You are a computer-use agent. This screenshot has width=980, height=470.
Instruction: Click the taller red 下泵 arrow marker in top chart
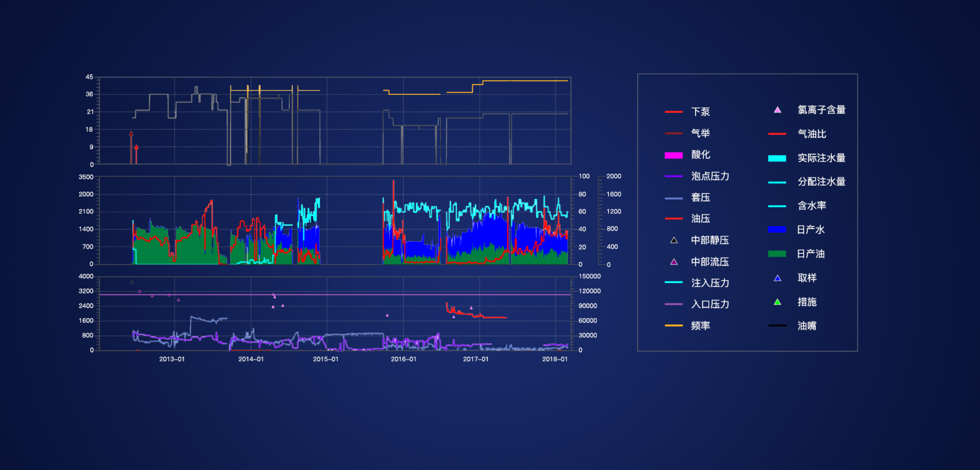pos(131,147)
